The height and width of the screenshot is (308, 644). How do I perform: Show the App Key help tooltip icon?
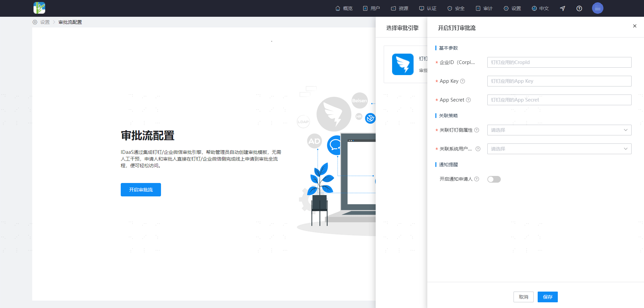coord(463,81)
